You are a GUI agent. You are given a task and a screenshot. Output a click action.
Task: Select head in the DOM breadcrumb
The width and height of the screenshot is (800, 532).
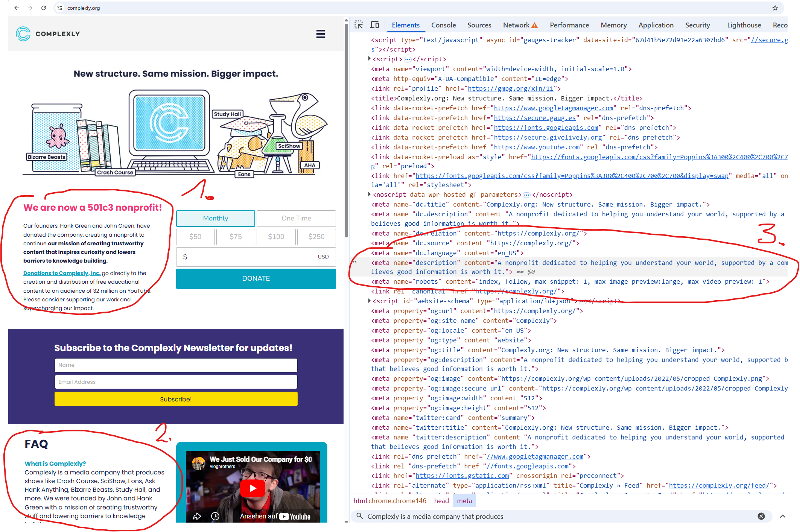coord(441,501)
